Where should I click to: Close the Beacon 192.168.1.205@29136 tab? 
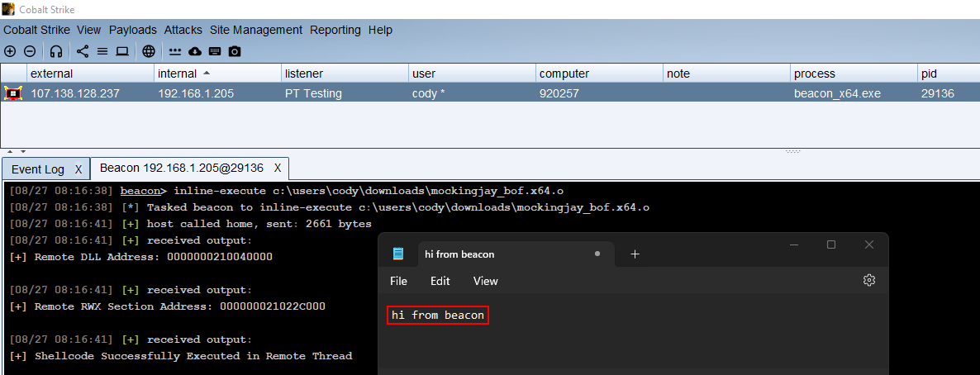[x=278, y=169]
